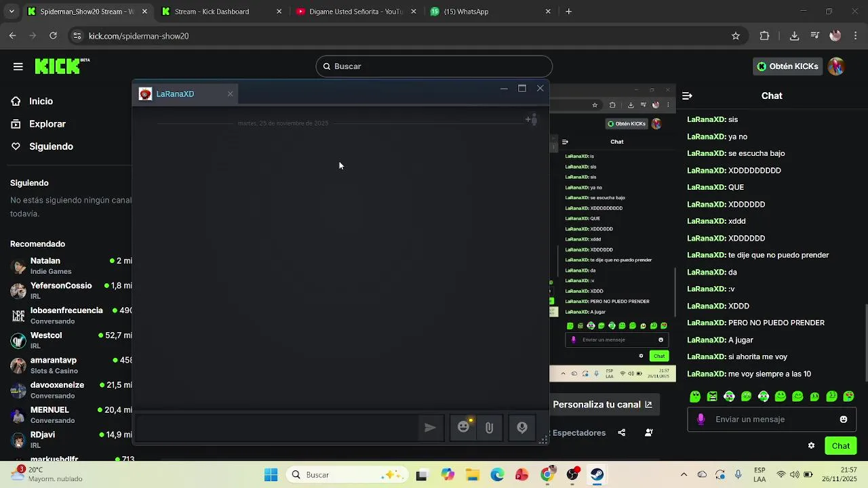Open the Kick profile avatar menu
Image resolution: width=868 pixels, height=488 pixels.
836,66
